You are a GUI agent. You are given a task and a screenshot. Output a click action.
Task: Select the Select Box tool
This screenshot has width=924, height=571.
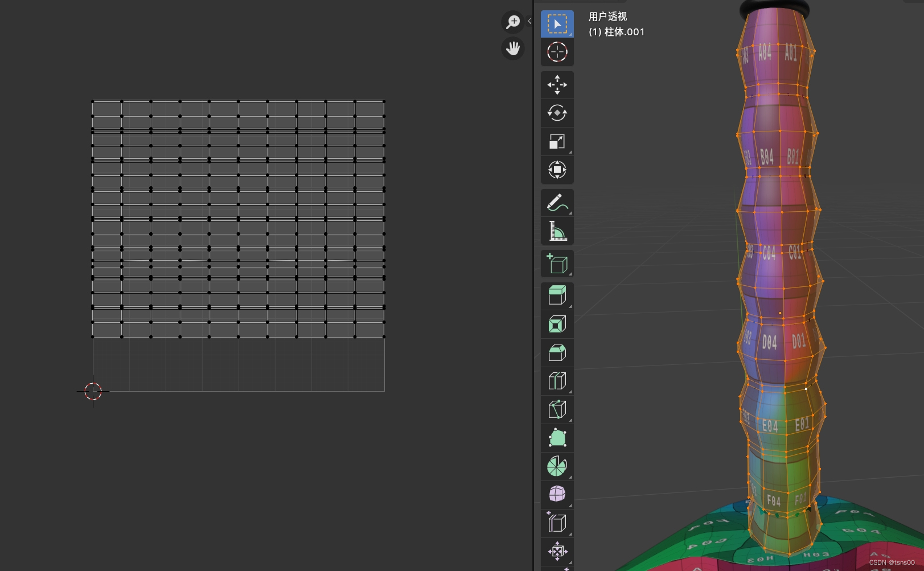557,24
